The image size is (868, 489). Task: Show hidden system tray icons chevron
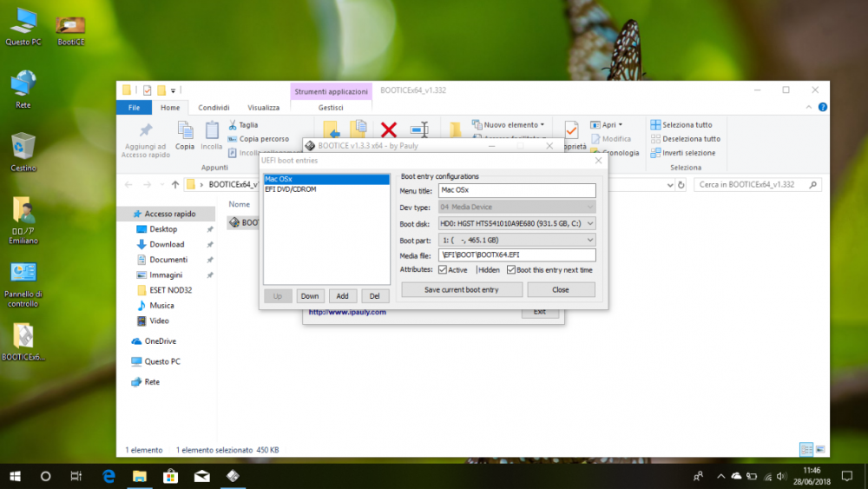pyautogui.click(x=720, y=476)
